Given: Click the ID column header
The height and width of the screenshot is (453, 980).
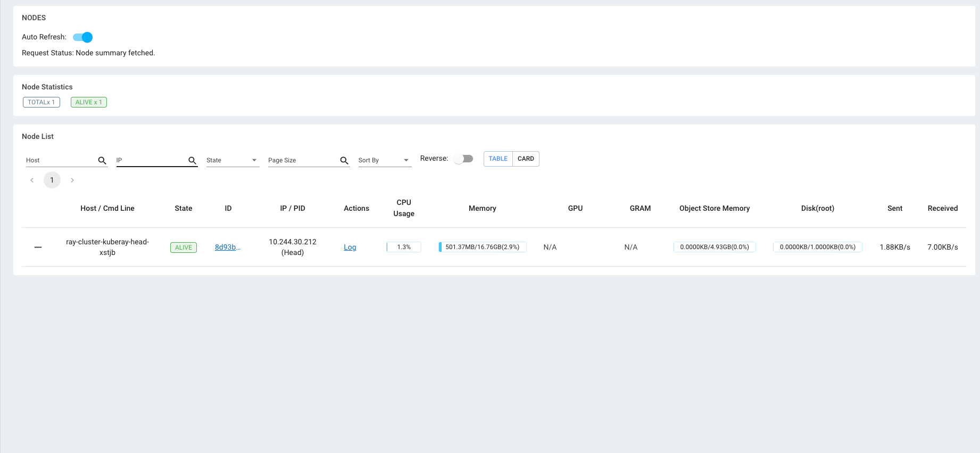Looking at the screenshot, I should tap(228, 208).
